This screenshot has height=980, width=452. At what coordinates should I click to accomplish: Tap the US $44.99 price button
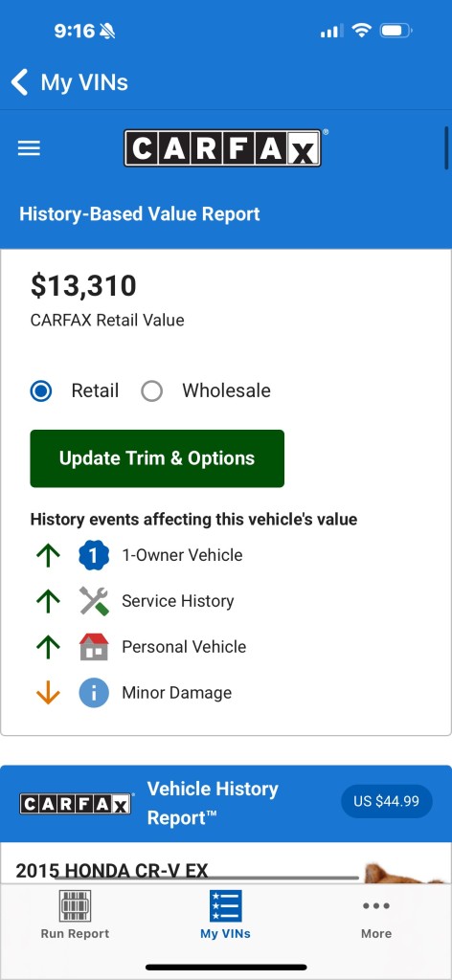coord(386,801)
